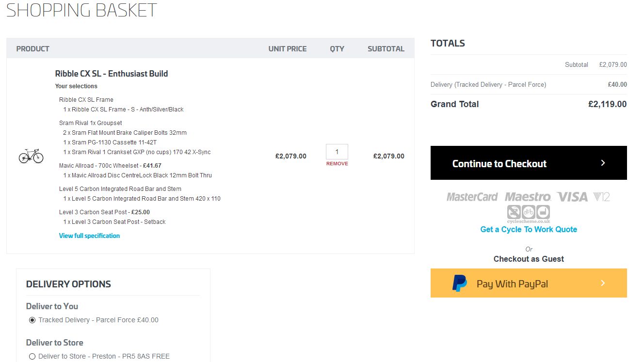Screen dimensions: 644x362
Task: Click into the quantity input field
Action: click(x=337, y=152)
